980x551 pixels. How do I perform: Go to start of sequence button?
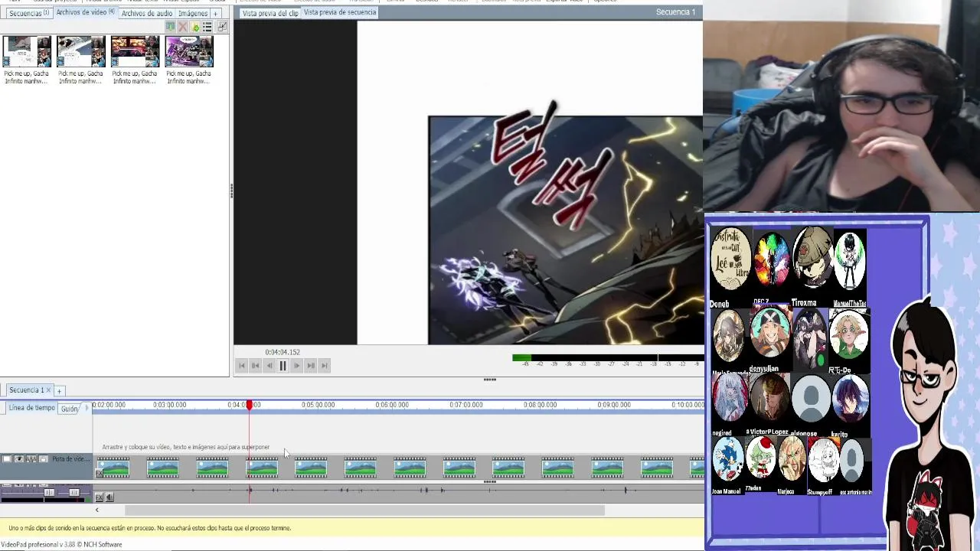(x=242, y=366)
